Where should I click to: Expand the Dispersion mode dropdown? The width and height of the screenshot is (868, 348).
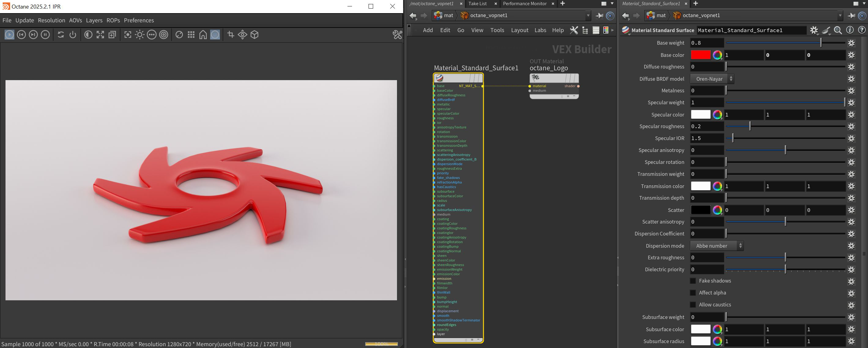pyautogui.click(x=717, y=246)
